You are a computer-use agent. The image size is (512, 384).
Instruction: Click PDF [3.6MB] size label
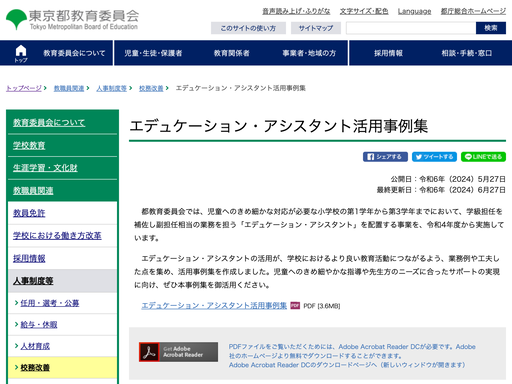coord(322,306)
